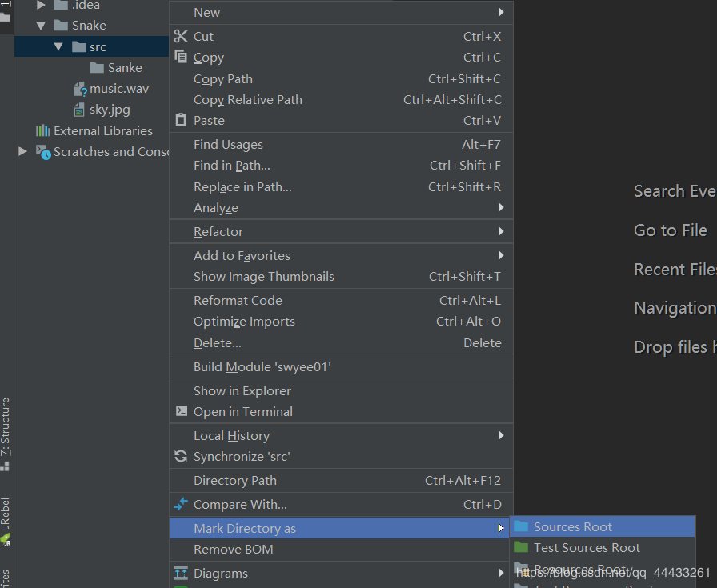This screenshot has height=588, width=717.
Task: Click the green Test Sources Root folder icon
Action: tap(521, 547)
